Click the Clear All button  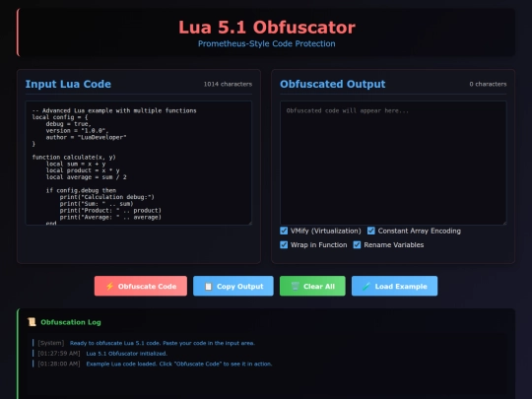tap(312, 286)
